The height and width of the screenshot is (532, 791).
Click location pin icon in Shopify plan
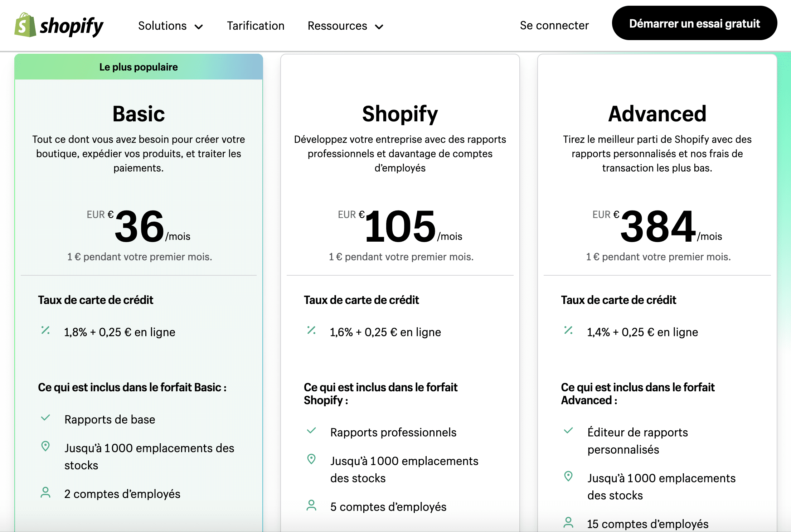pyautogui.click(x=311, y=459)
